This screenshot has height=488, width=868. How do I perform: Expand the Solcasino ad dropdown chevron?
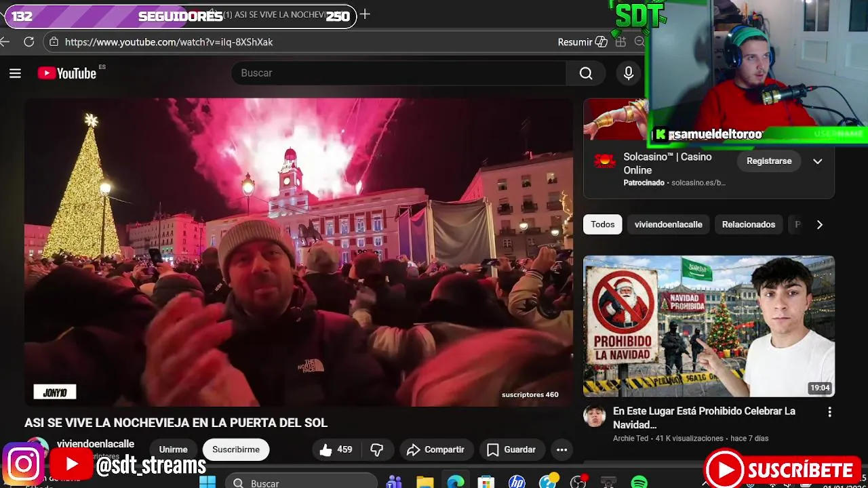pyautogui.click(x=818, y=161)
